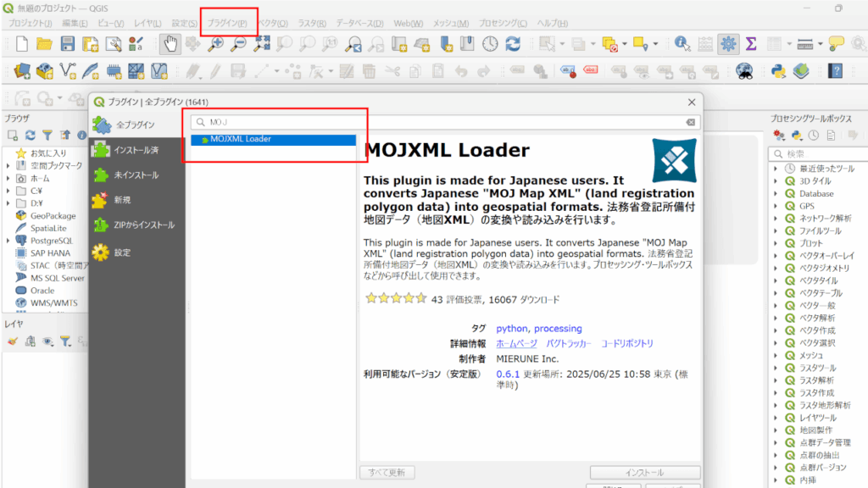Viewport: 868px width, 488px height.
Task: Click the processing tag link
Action: point(558,329)
